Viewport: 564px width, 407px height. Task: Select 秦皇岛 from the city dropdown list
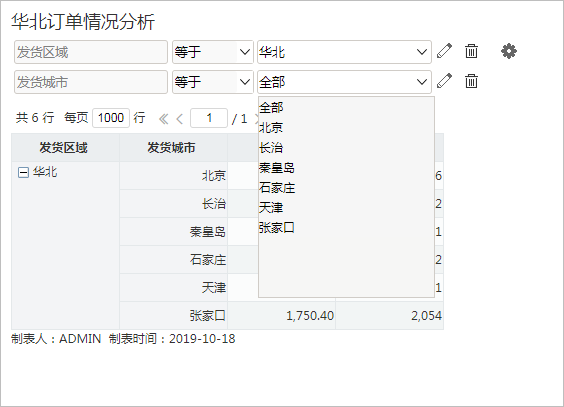[x=277, y=168]
